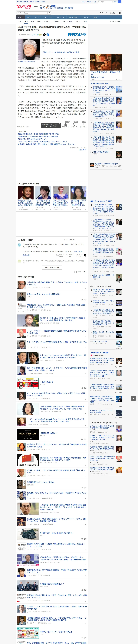Click コメントを書く button
This screenshot has width=138, height=644.
[x=69, y=240]
